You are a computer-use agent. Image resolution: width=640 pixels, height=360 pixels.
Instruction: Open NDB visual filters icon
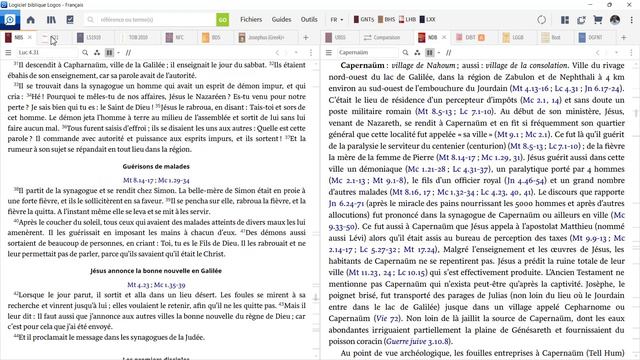tap(417, 53)
